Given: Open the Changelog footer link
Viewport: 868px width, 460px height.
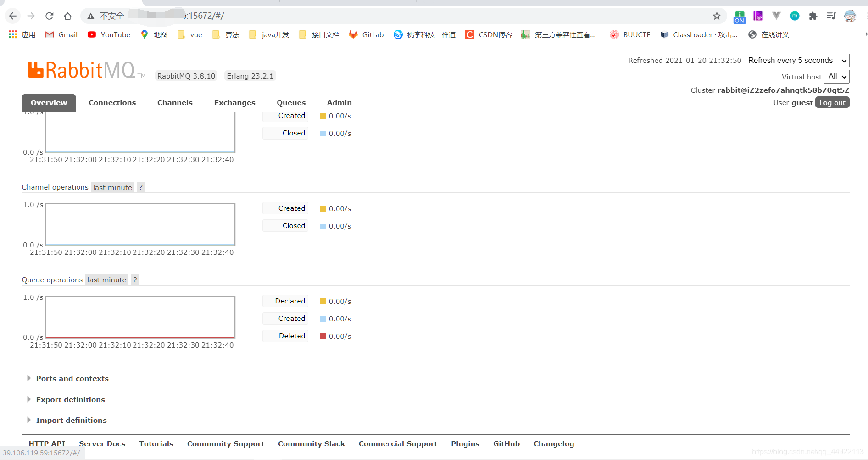Looking at the screenshot, I should coord(554,443).
